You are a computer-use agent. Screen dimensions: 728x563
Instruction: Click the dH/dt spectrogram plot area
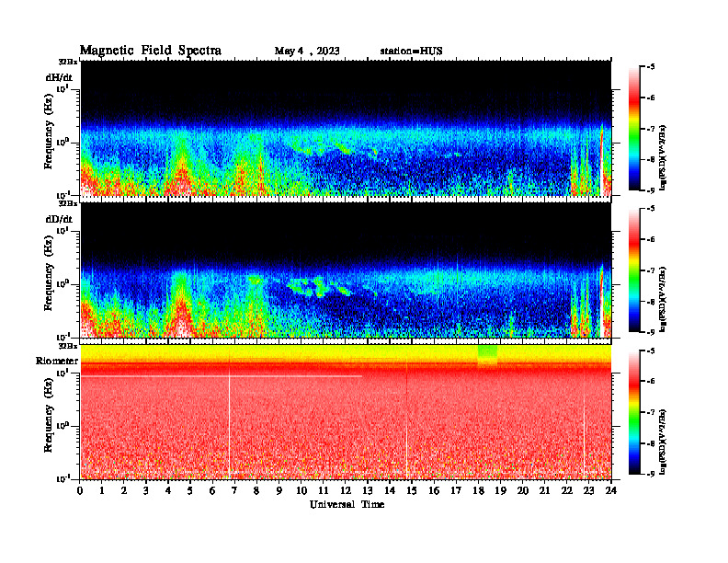tap(346, 128)
